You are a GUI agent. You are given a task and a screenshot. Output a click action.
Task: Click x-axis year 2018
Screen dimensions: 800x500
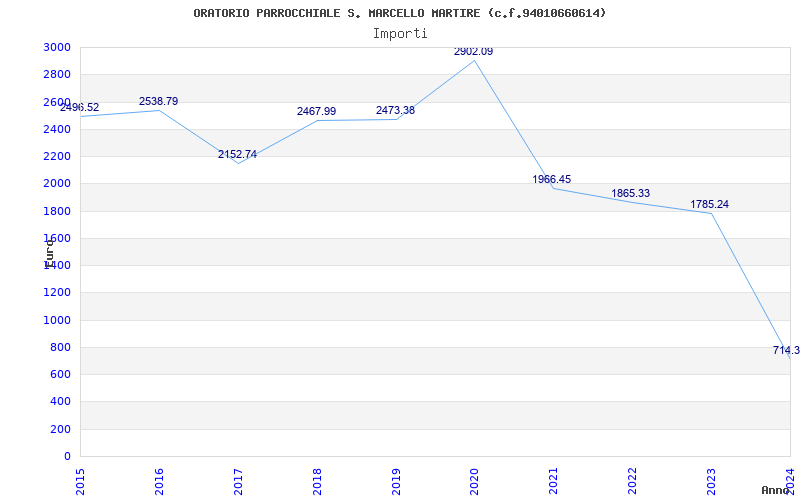click(x=317, y=481)
